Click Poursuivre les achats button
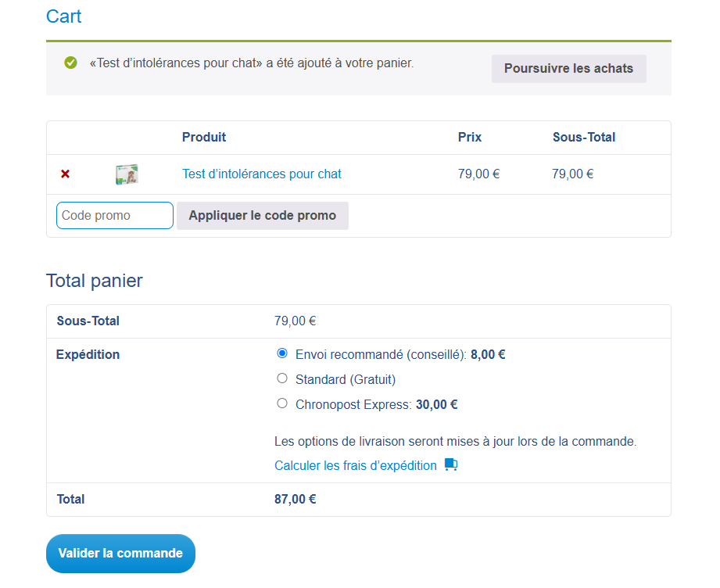 pos(568,69)
